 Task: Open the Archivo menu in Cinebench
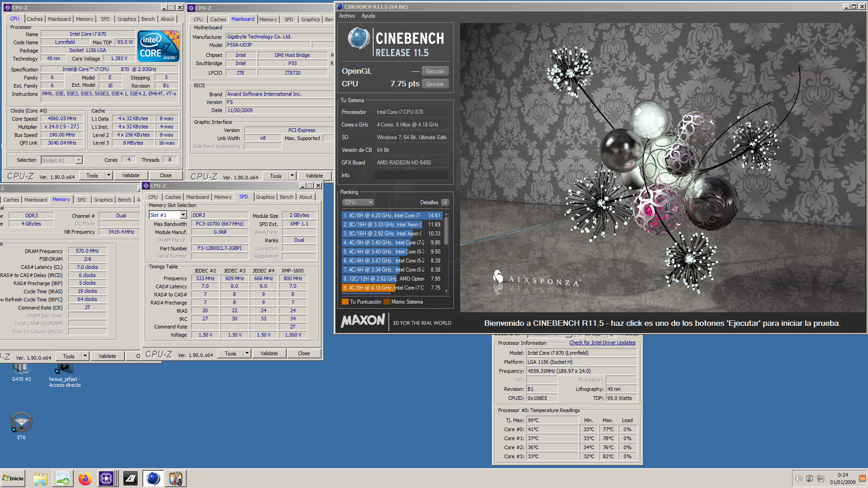[x=347, y=16]
